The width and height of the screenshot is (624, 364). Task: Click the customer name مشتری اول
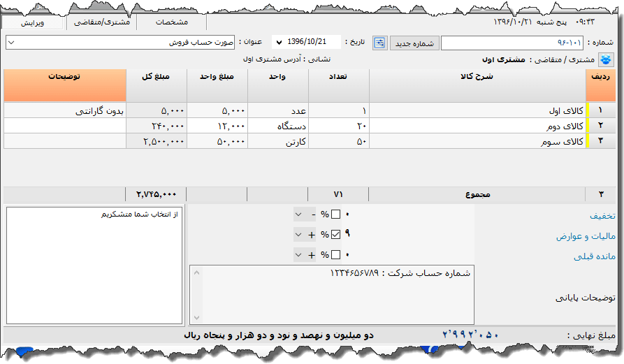pyautogui.click(x=503, y=59)
